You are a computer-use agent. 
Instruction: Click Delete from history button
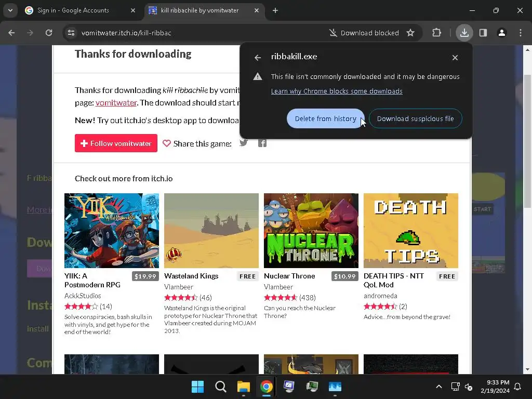coord(325,119)
